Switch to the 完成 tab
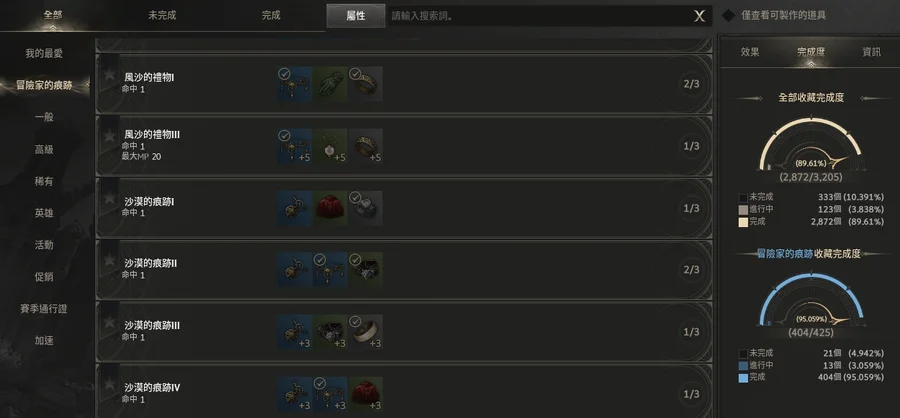This screenshot has height=418, width=900. tap(271, 16)
